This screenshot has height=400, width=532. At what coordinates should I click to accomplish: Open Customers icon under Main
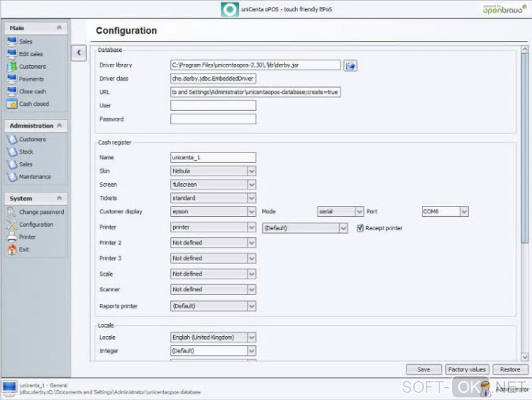(11, 66)
